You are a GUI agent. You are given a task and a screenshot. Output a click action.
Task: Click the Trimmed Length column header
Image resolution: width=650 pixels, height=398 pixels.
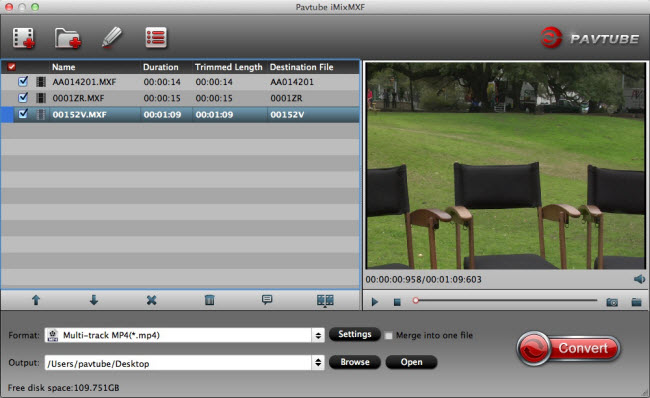coord(228,67)
